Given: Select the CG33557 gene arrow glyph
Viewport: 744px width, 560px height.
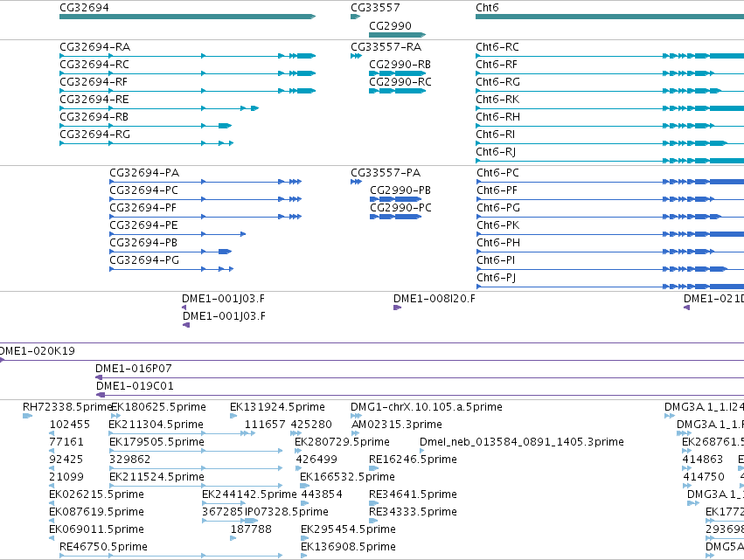Looking at the screenshot, I should (356, 17).
